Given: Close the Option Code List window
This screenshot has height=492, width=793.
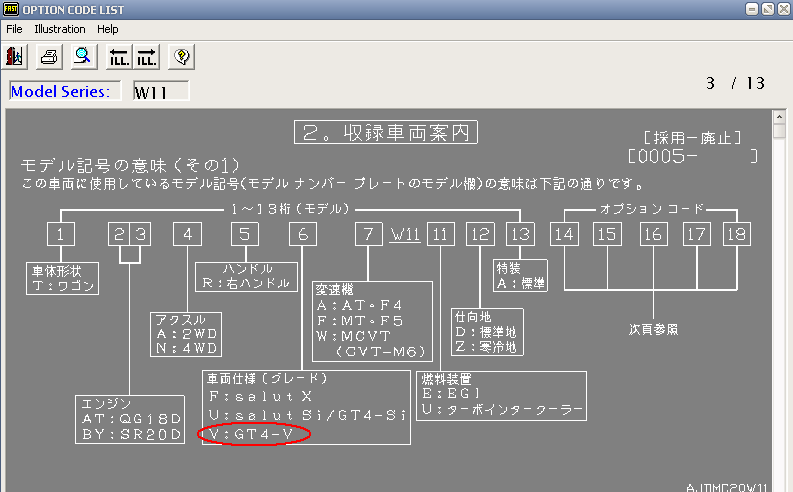Looking at the screenshot, I should coord(781,9).
